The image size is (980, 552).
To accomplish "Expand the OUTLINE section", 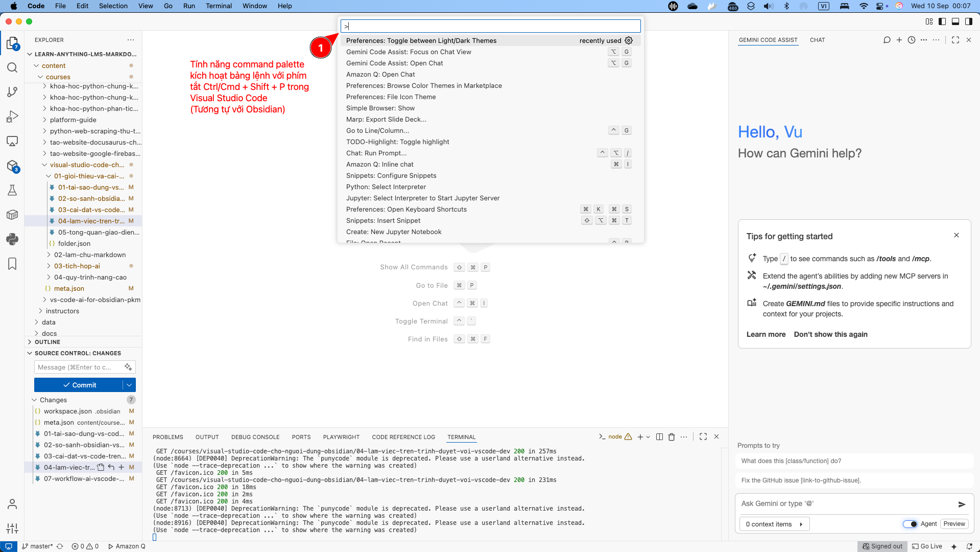I will 47,342.
